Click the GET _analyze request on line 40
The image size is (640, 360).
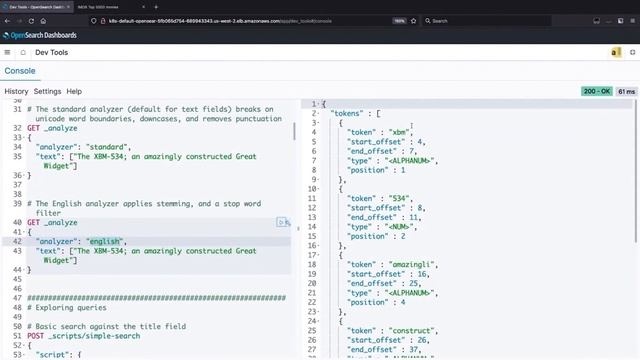tap(52, 222)
